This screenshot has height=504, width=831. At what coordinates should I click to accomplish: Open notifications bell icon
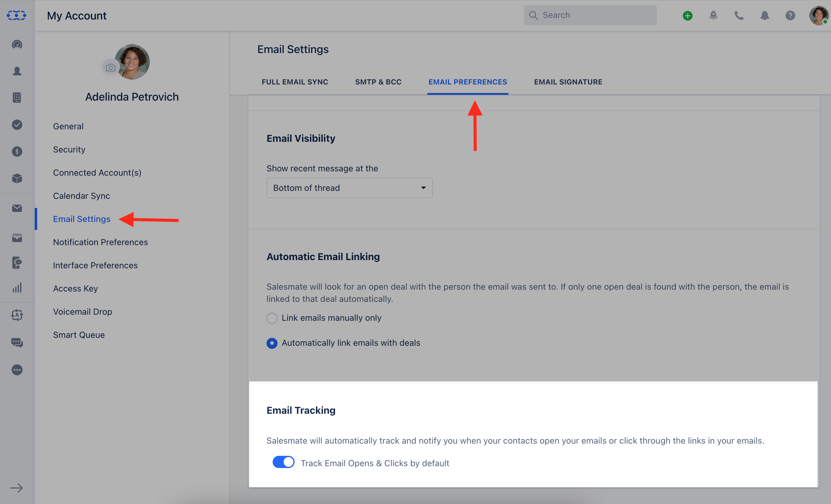pyautogui.click(x=765, y=16)
